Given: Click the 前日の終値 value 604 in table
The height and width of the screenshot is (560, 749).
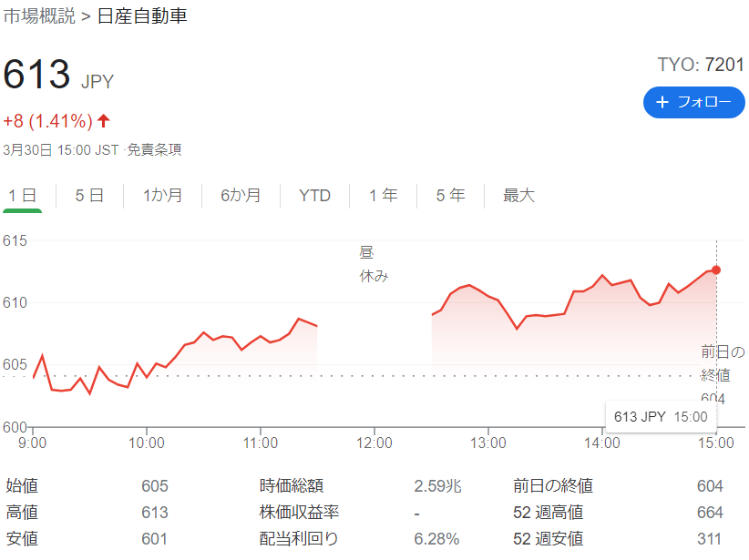Looking at the screenshot, I should (x=710, y=486).
